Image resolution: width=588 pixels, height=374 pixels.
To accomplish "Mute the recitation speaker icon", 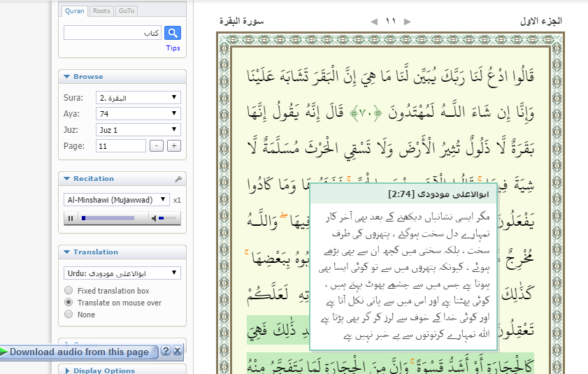I will (x=155, y=219).
